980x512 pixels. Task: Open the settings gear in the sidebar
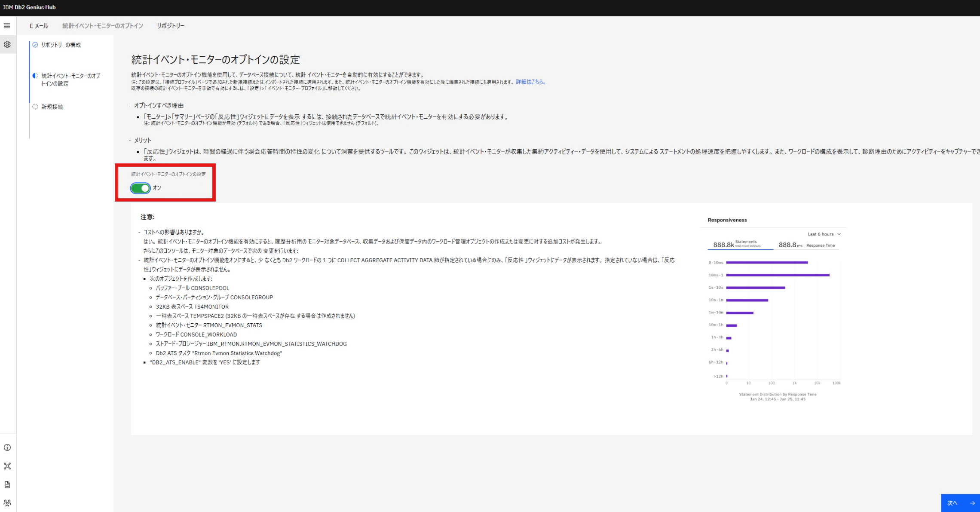click(x=7, y=44)
